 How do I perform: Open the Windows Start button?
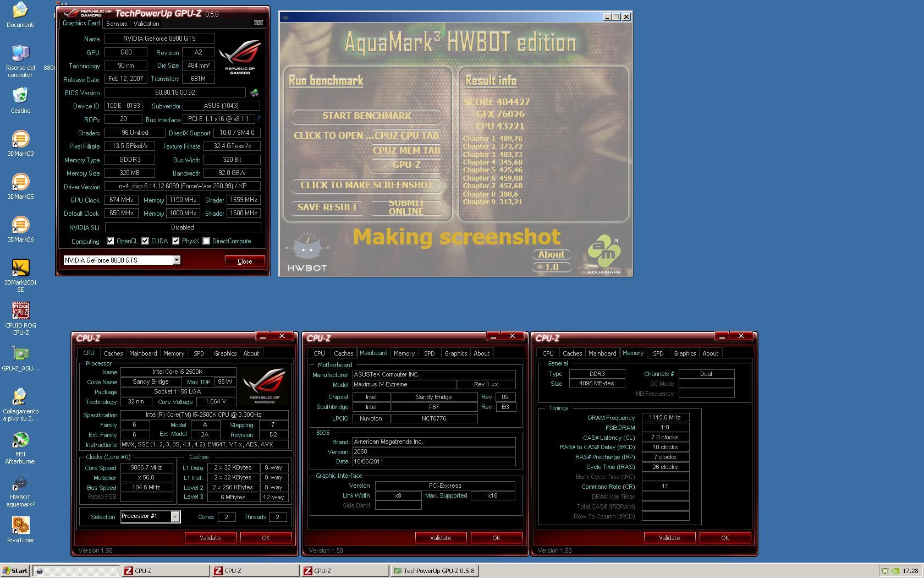[15, 571]
